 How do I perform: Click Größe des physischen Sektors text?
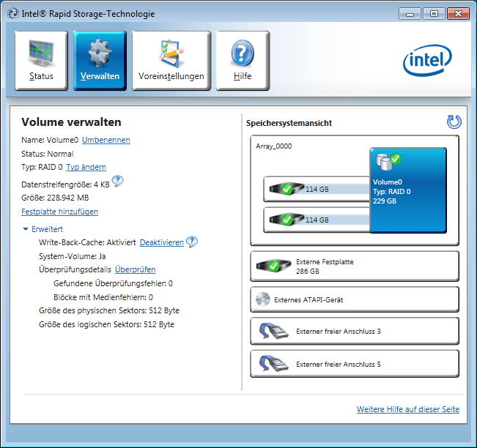click(109, 310)
